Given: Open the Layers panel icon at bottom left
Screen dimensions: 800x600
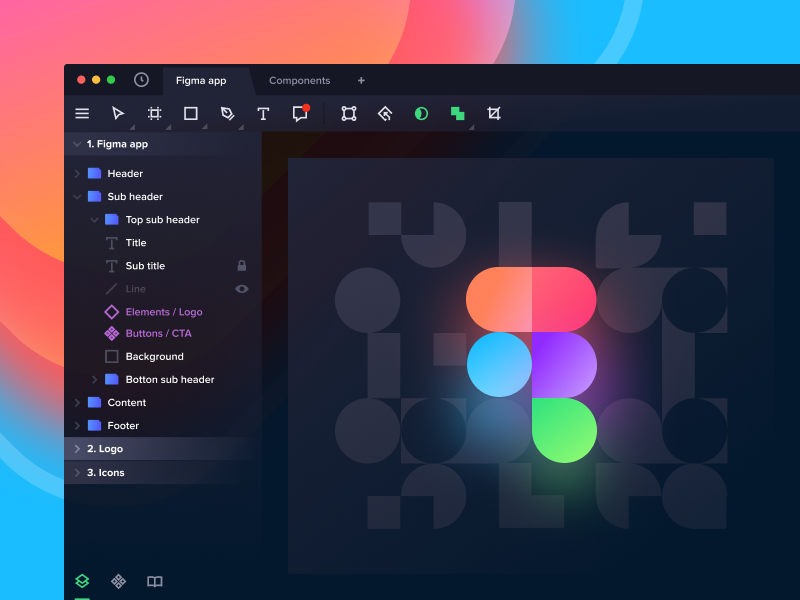Looking at the screenshot, I should [x=82, y=581].
